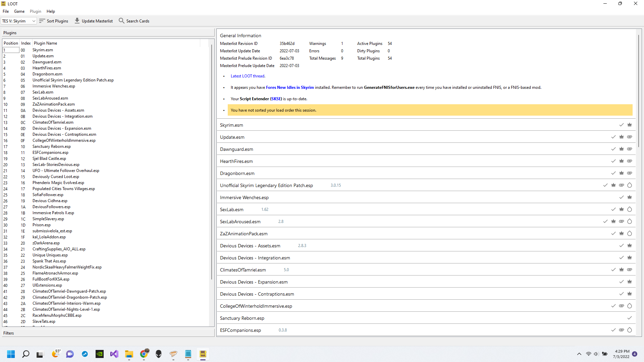Image resolution: width=644 pixels, height=362 pixels.
Task: Click the master crown icon on Skyrim.esm card
Action: click(x=630, y=125)
